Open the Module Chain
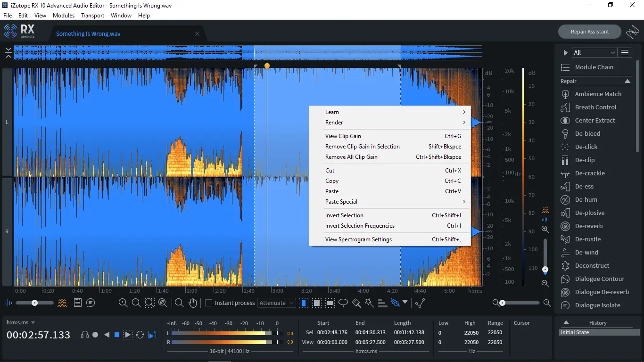The width and height of the screenshot is (644, 362). [594, 67]
